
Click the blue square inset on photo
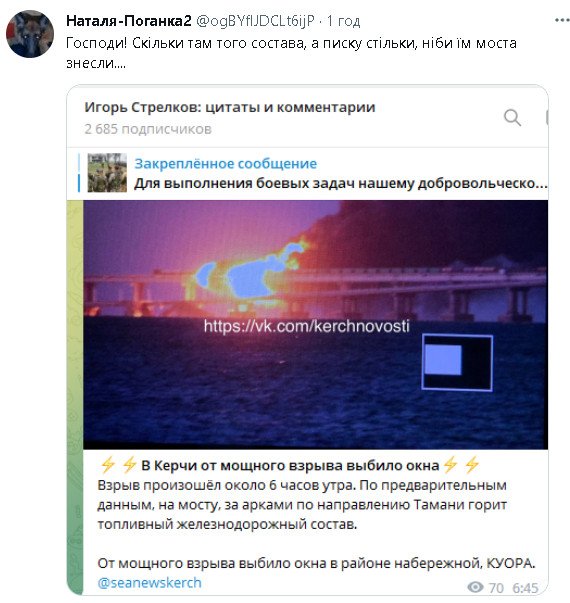[443, 360]
